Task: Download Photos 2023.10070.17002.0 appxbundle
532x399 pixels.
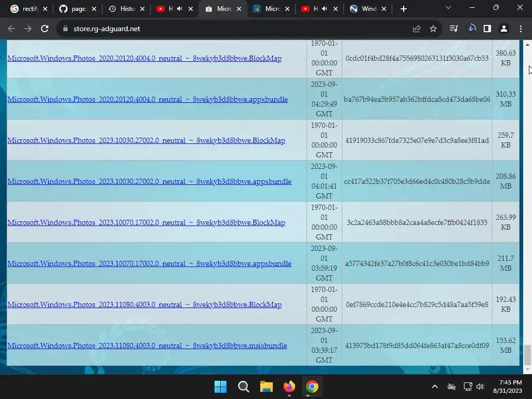Action: tap(149, 263)
